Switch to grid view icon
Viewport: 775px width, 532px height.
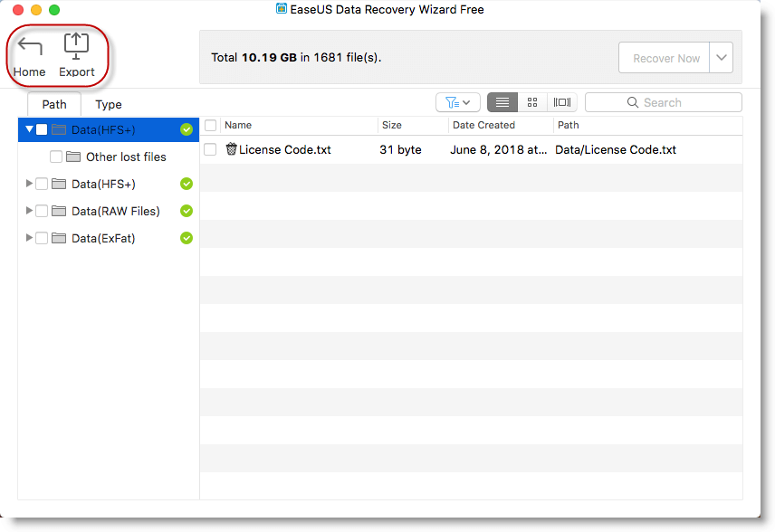click(x=532, y=102)
